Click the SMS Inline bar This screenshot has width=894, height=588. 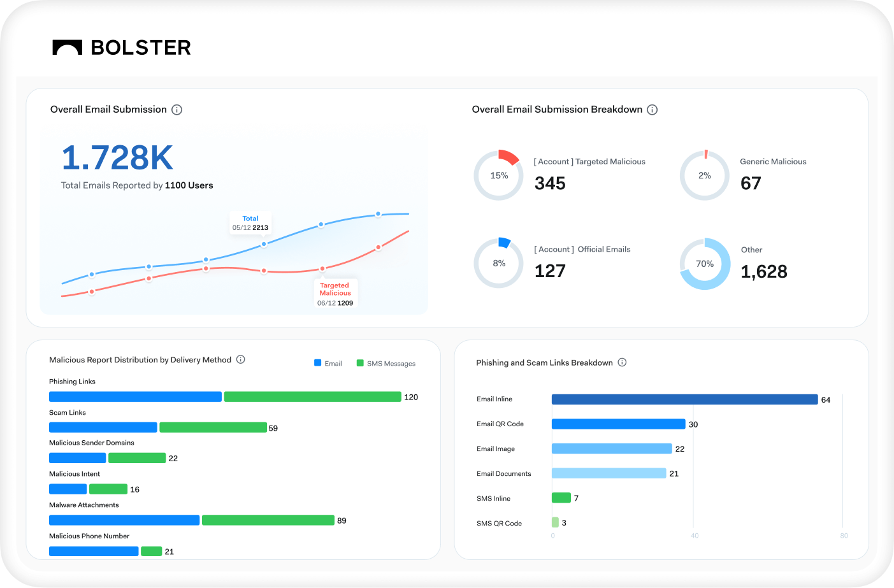(561, 498)
